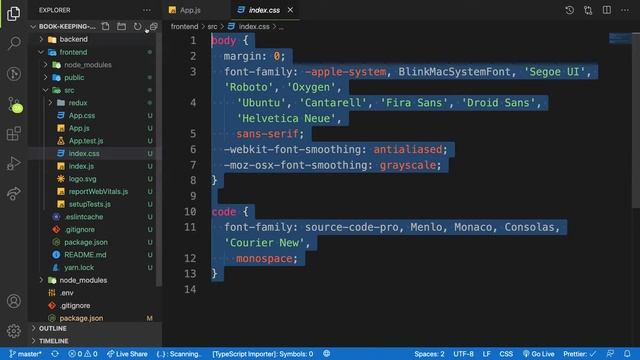640x360 pixels.
Task: Click the sync changes status icon
Action: coord(55,354)
